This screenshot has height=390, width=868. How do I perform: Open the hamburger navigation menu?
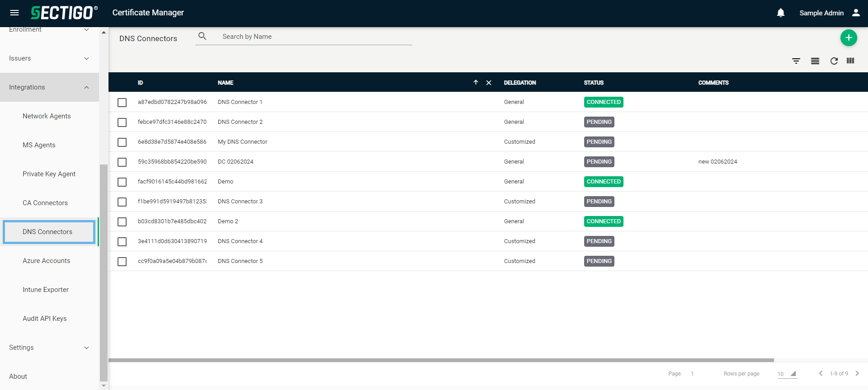point(14,13)
